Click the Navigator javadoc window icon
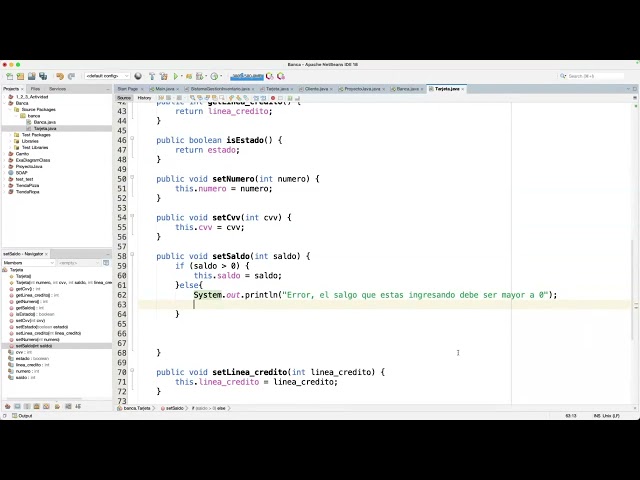The height and width of the screenshot is (480, 640). 106,263
